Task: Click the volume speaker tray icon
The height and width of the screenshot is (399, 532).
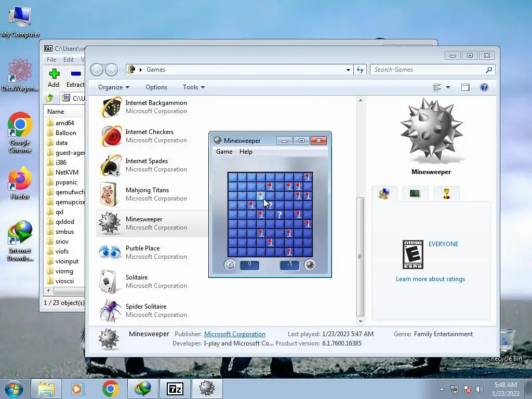Action: [480, 389]
